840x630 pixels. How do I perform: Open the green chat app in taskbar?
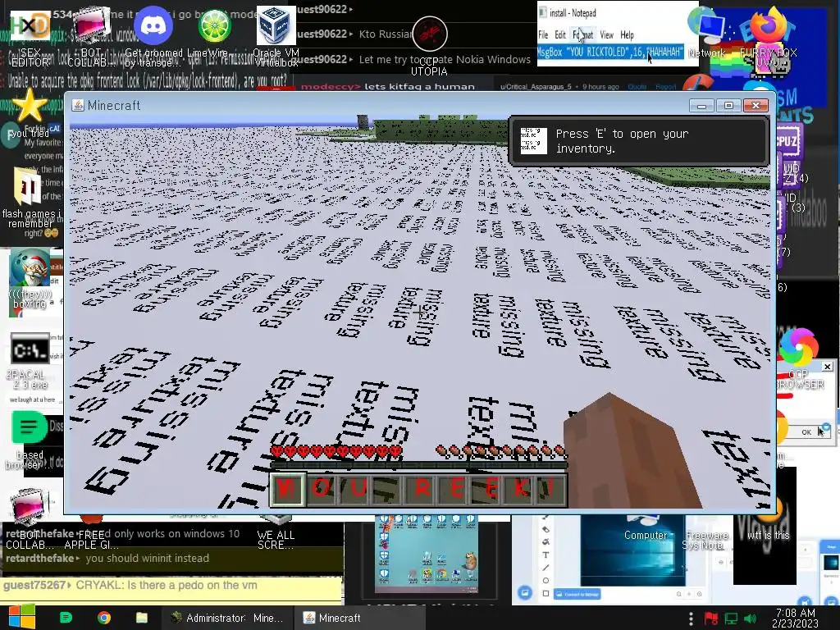(66, 618)
